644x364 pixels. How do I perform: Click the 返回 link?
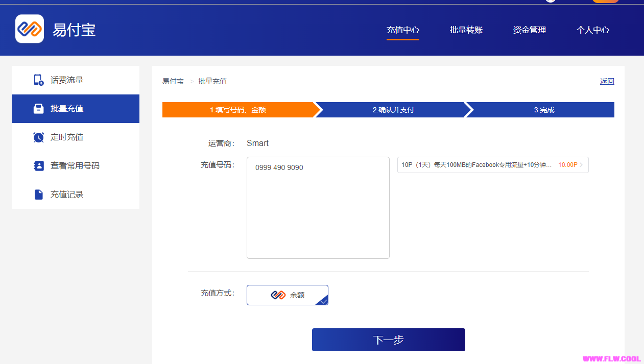pos(607,81)
